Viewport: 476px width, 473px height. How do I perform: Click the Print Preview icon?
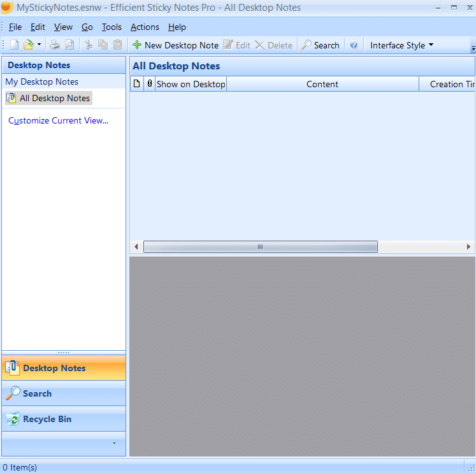[x=69, y=45]
